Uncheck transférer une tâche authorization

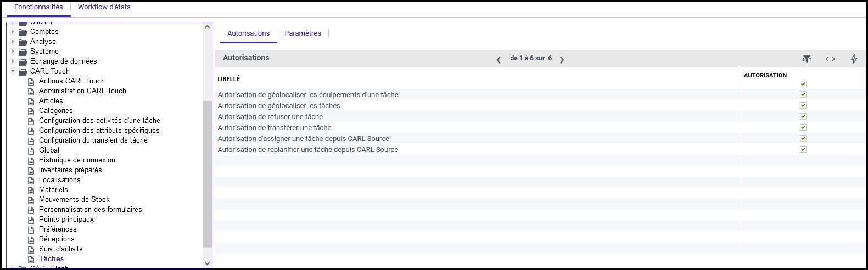(x=803, y=127)
